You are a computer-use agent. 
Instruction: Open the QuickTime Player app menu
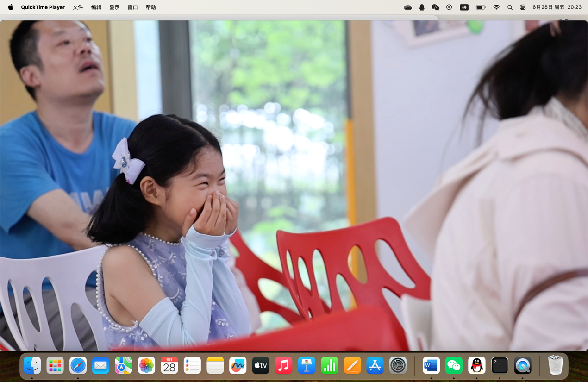pyautogui.click(x=43, y=7)
